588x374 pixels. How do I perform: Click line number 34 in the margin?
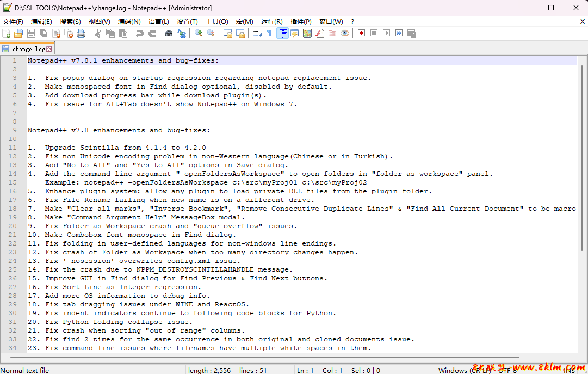click(x=13, y=348)
